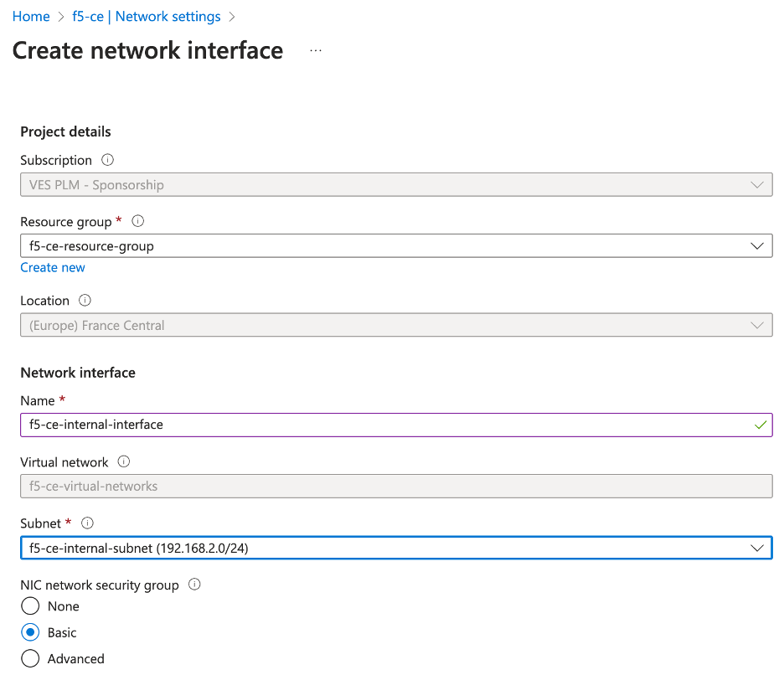Click the Subnet info icon
This screenshot has height=675, width=784.
point(87,523)
